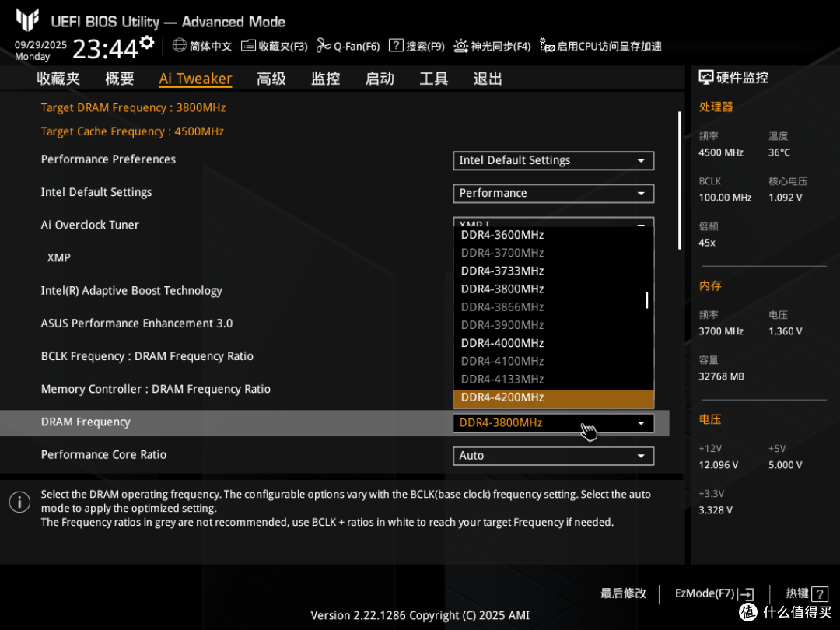This screenshot has height=630, width=840.
Task: Click the 100.00 MHz BCLK value
Action: [x=726, y=198]
